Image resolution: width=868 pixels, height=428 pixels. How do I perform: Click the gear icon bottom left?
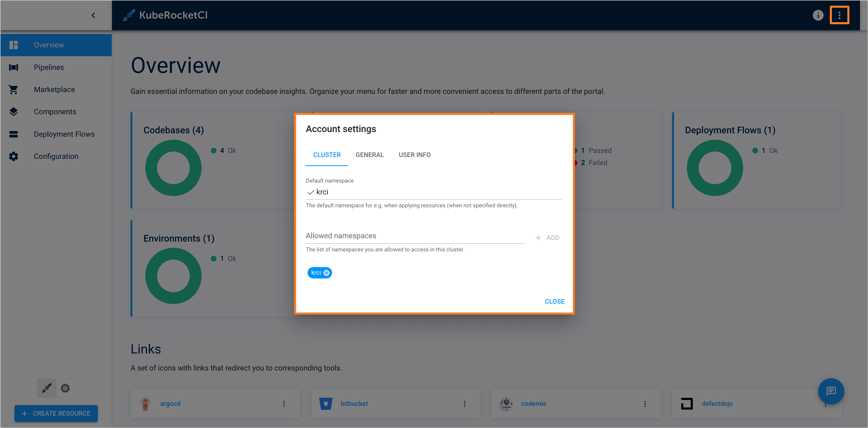[65, 388]
